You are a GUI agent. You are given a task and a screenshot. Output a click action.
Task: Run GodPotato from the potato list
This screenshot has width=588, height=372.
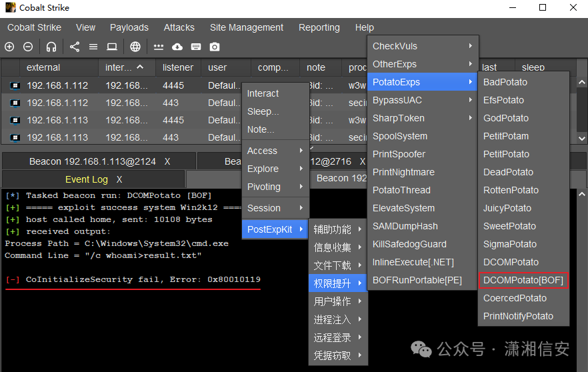[x=523, y=118]
